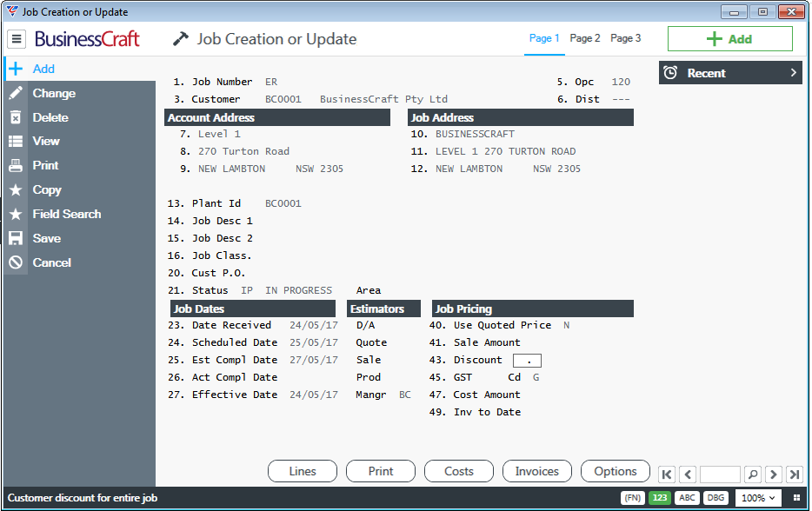Screen dimensions: 812x511
Task: Toggle the ABC input mode indicator
Action: tap(687, 498)
